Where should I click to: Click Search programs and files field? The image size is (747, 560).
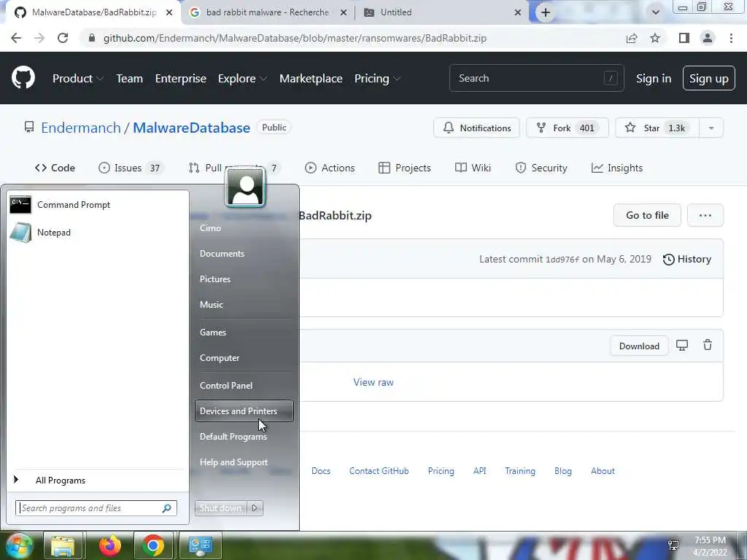tap(96, 508)
